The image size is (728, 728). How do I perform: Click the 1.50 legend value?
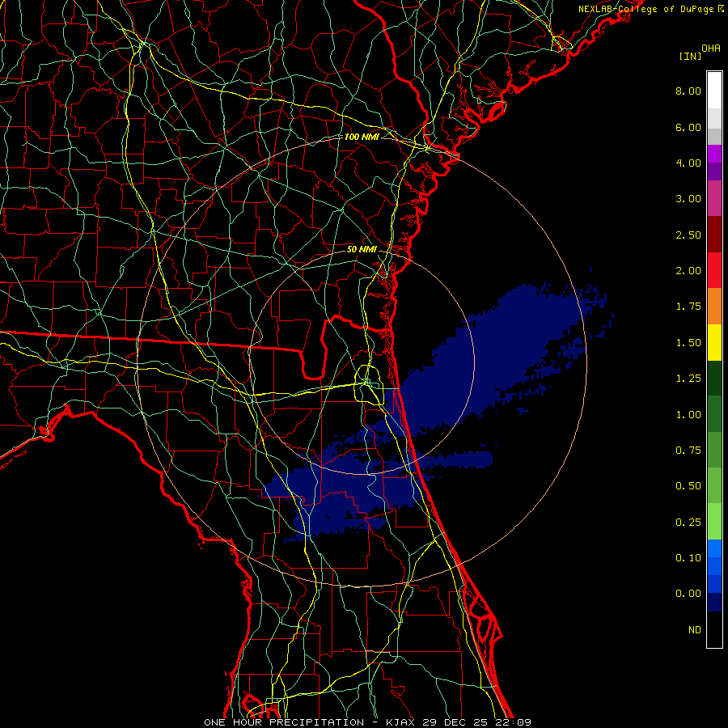pos(688,343)
